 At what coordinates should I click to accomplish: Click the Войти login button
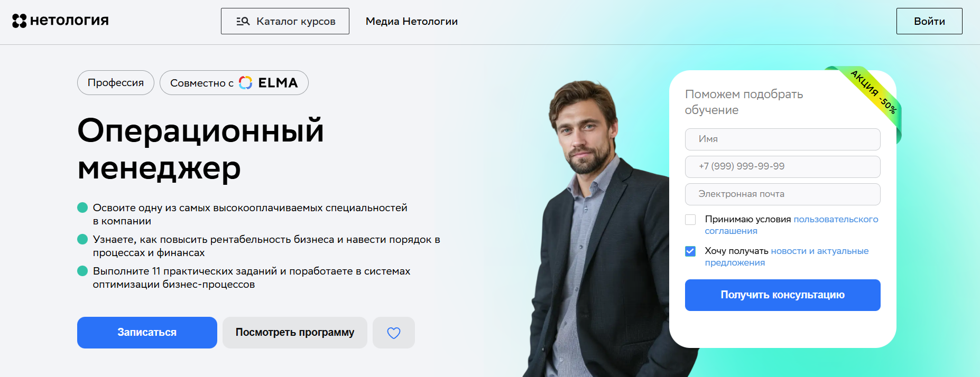(x=929, y=21)
